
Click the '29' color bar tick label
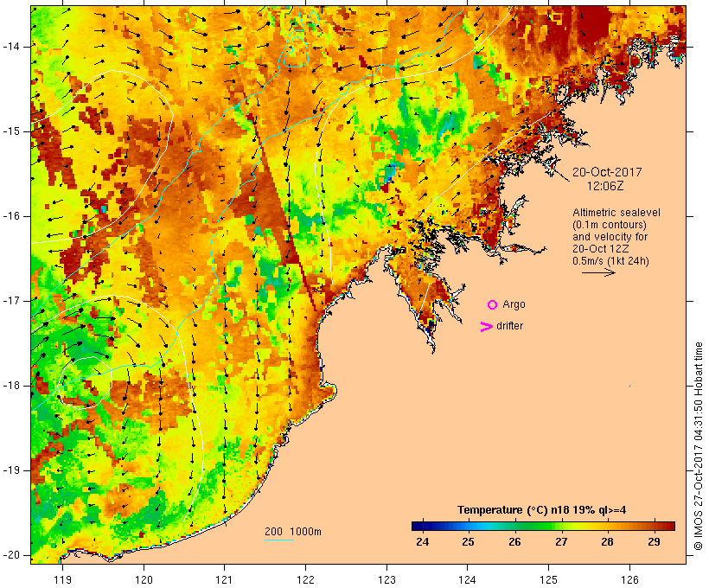pyautogui.click(x=654, y=542)
